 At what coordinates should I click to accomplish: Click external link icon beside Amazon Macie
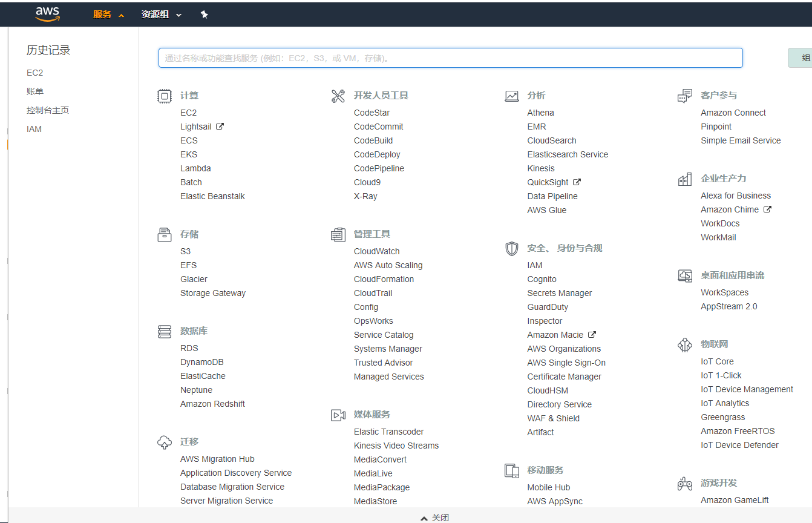592,335
